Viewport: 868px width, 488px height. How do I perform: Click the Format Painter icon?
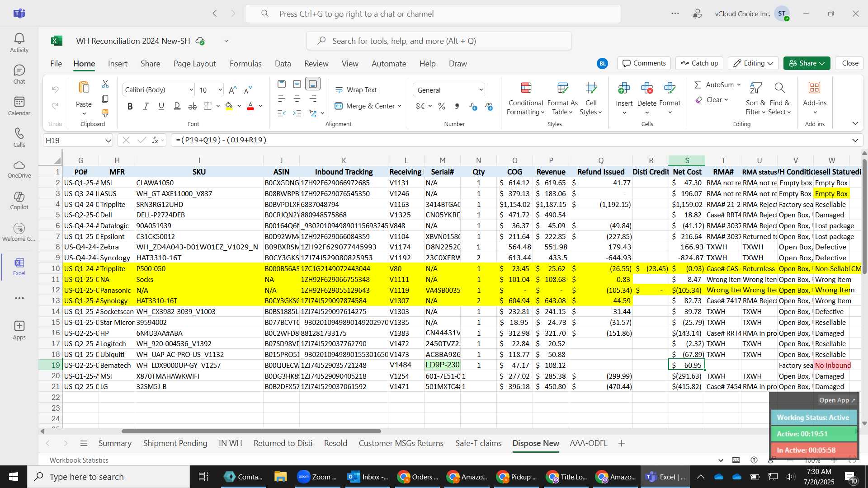(x=105, y=113)
